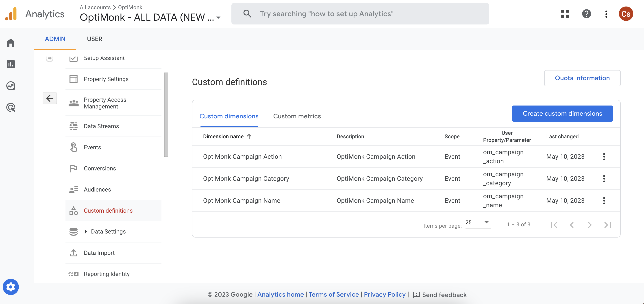Screen dimensions: 644x304
Task: Click the search magnifier icon
Action: click(247, 14)
